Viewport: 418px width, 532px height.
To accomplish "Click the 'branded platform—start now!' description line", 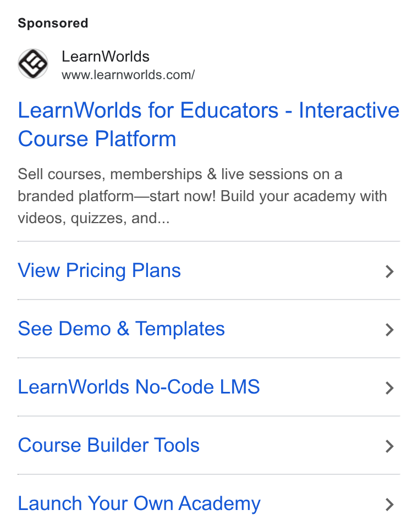I will pos(117,196).
